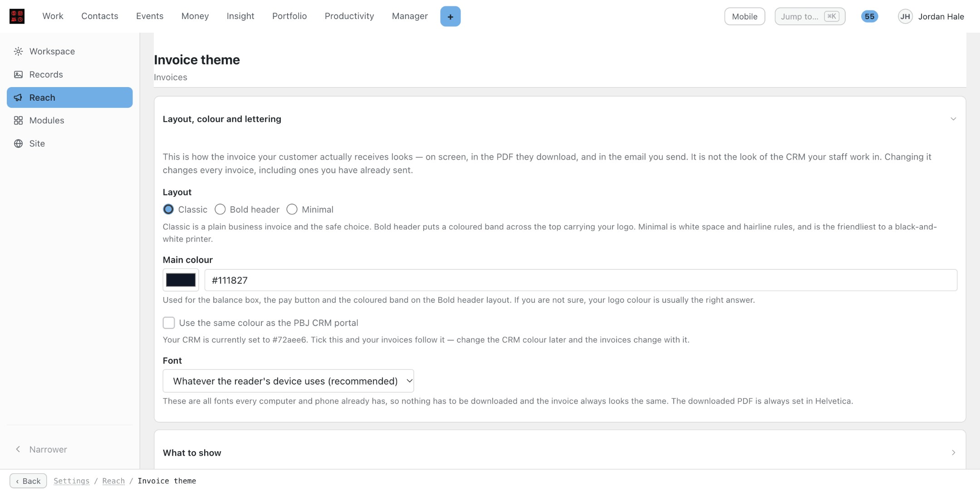980x492 pixels.
Task: Open the 55 notifications badge
Action: 869,16
